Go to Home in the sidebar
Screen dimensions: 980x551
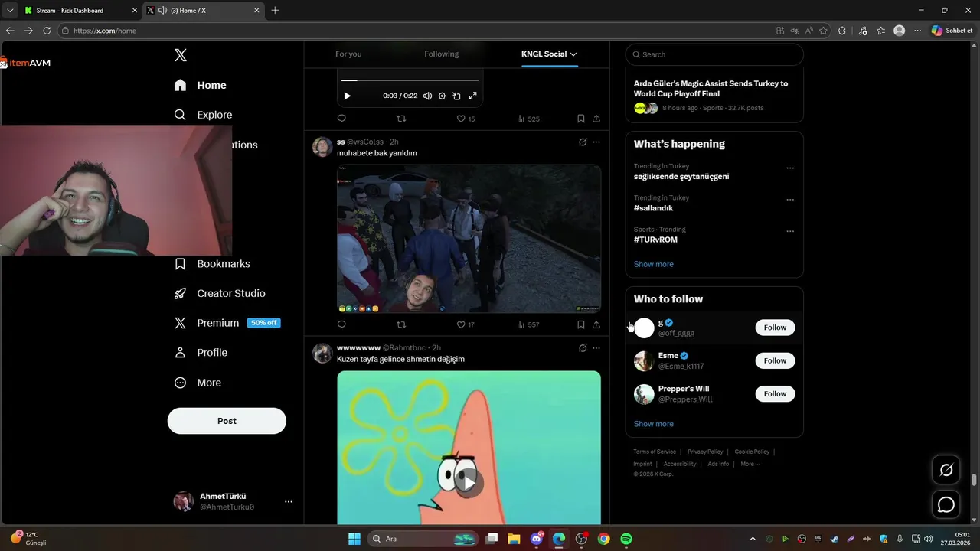(x=200, y=85)
